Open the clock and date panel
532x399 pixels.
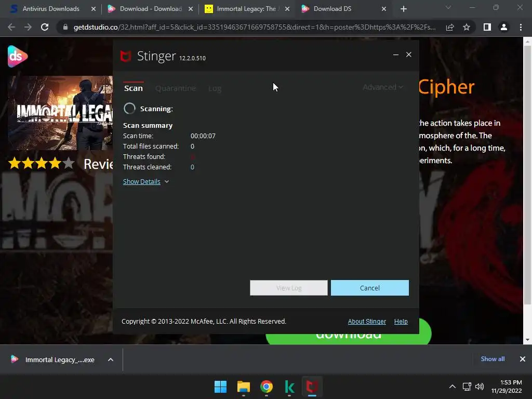click(x=506, y=387)
